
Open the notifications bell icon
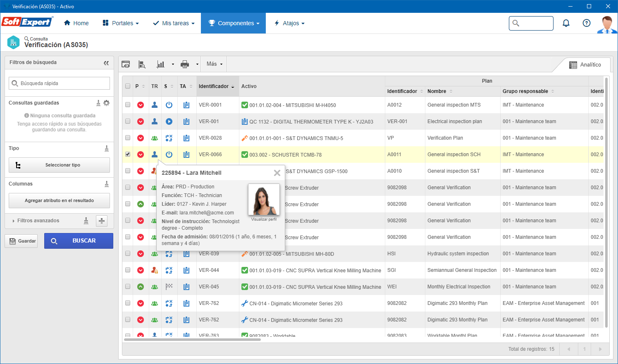pyautogui.click(x=566, y=23)
